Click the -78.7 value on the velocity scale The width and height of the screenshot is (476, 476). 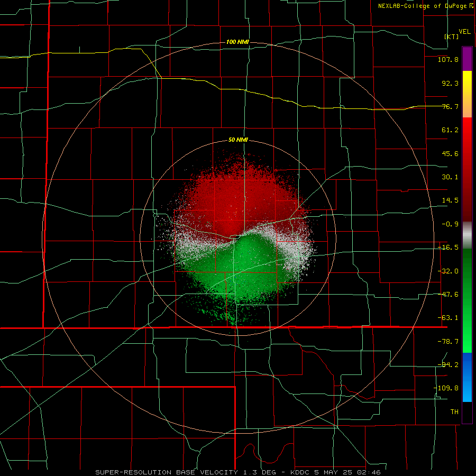click(448, 342)
